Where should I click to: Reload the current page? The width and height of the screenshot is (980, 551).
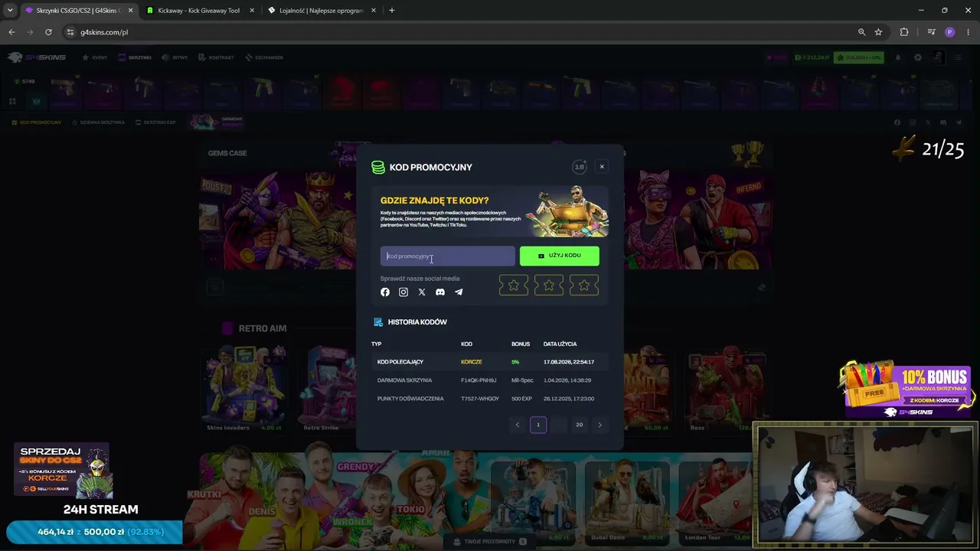point(48,32)
